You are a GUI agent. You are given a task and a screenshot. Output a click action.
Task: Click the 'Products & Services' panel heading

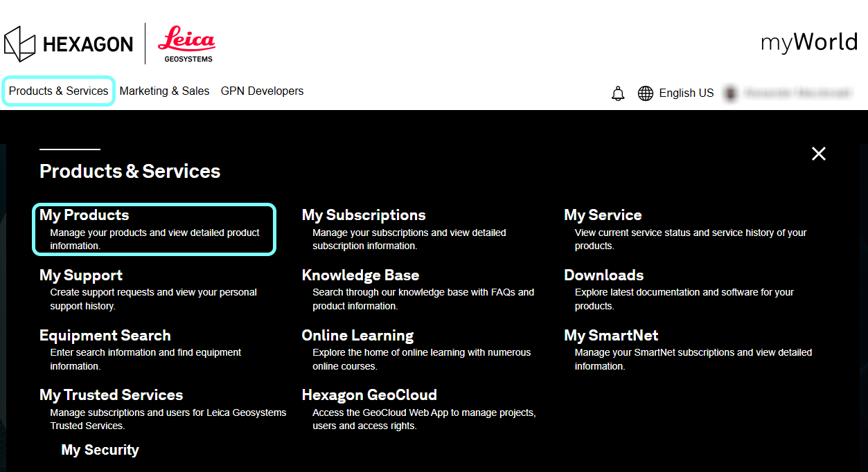tap(130, 172)
